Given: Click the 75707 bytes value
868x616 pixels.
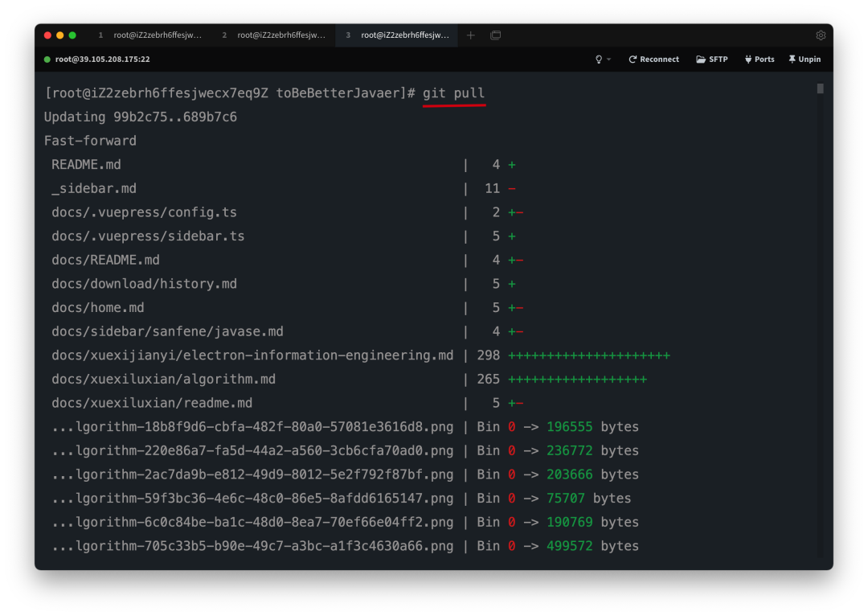Looking at the screenshot, I should (x=565, y=498).
